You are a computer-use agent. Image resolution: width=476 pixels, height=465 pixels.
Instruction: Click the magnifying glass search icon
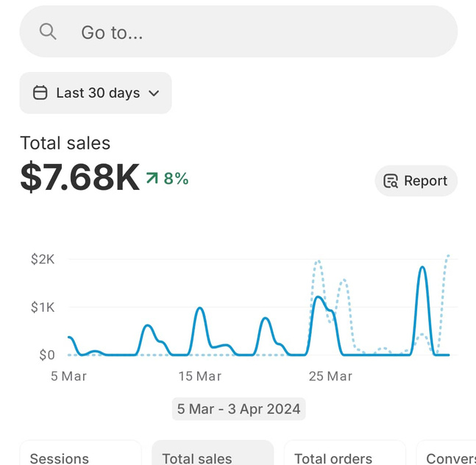(48, 32)
